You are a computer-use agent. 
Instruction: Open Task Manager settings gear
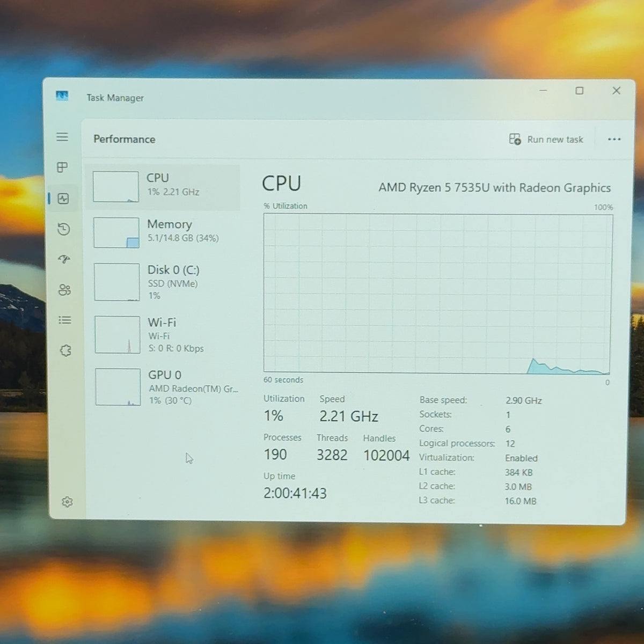67,502
